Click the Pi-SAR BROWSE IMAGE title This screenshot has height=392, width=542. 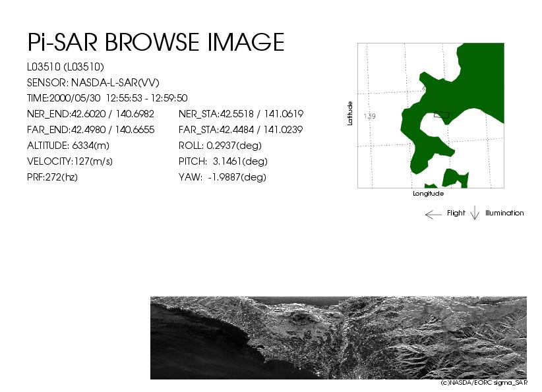tap(156, 42)
